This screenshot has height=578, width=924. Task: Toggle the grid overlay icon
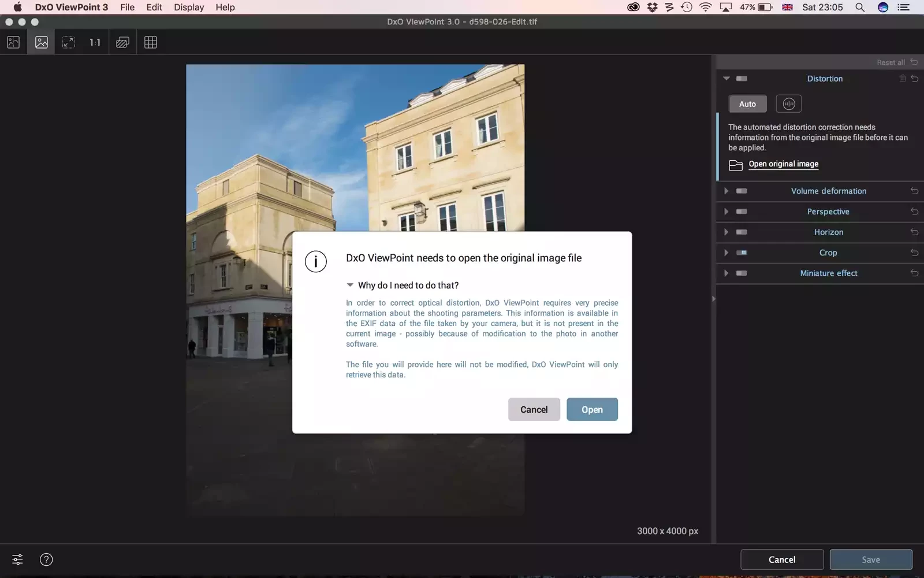(x=151, y=42)
